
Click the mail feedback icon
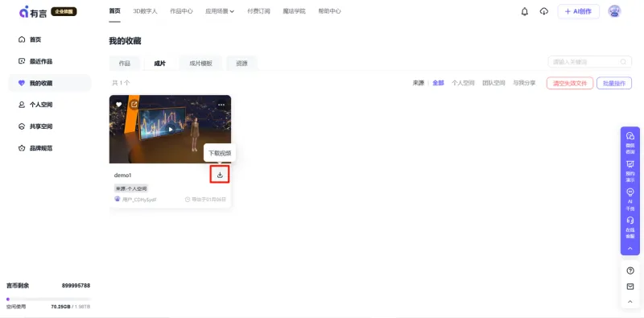(x=630, y=287)
